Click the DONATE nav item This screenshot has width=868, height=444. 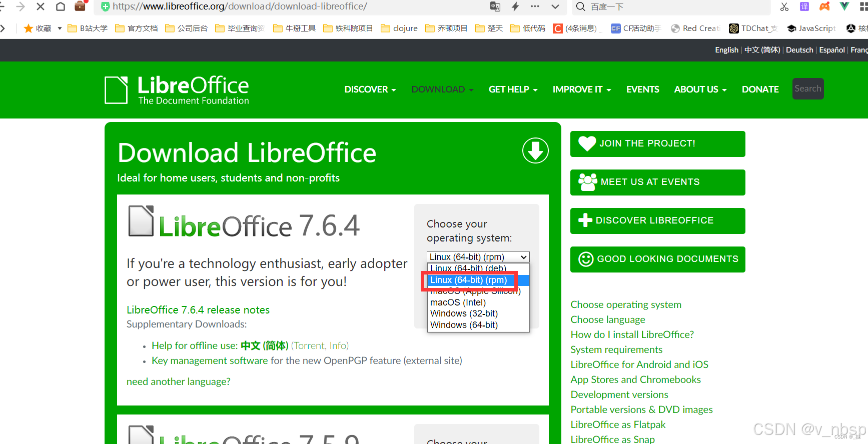[760, 89]
